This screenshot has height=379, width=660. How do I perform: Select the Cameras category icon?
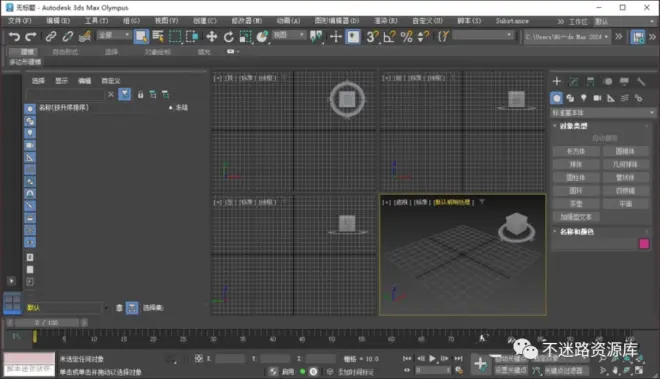point(597,98)
